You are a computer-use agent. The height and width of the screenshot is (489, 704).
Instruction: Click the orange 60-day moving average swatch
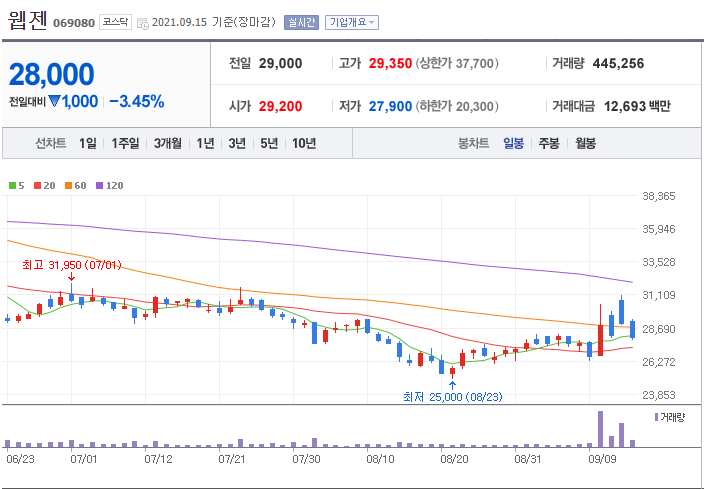click(68, 185)
